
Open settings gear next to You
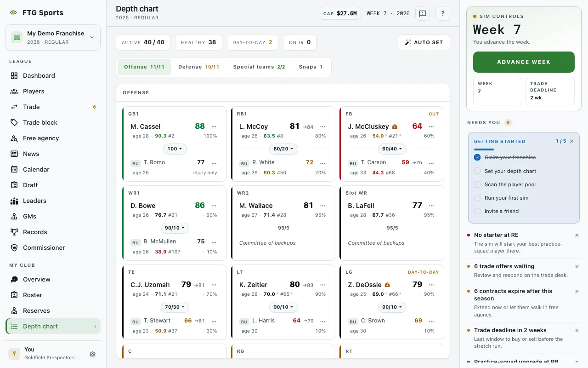coord(92,354)
